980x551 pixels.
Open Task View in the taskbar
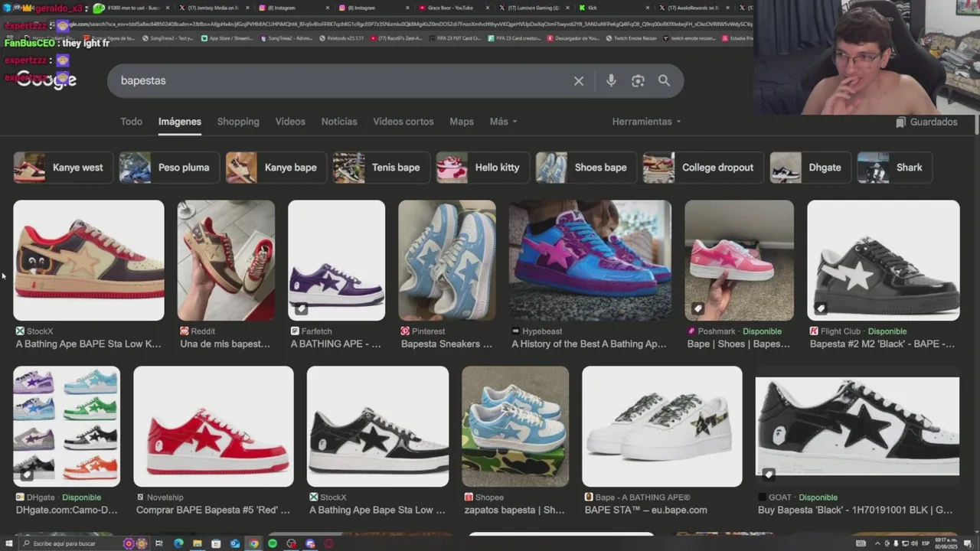159,543
